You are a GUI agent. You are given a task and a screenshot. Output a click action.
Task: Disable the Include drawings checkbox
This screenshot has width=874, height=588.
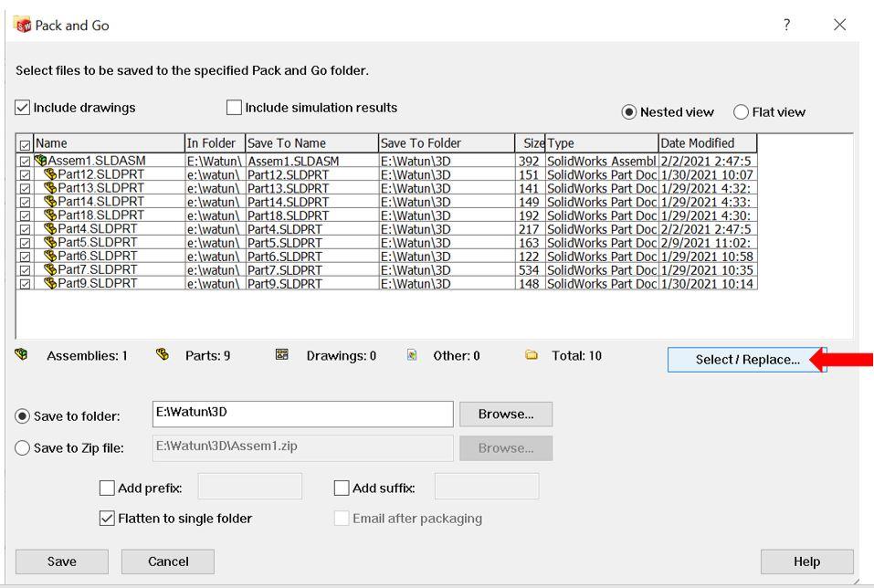(x=22, y=108)
